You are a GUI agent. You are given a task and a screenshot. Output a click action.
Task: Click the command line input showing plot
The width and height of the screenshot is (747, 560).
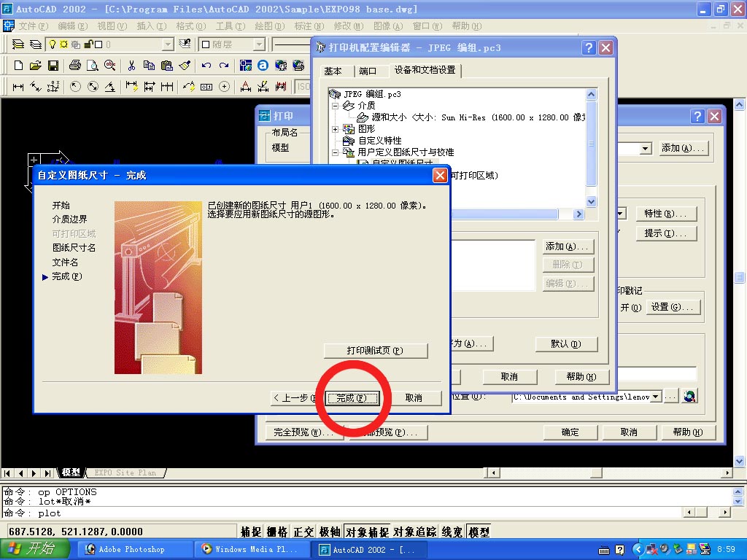point(342,513)
